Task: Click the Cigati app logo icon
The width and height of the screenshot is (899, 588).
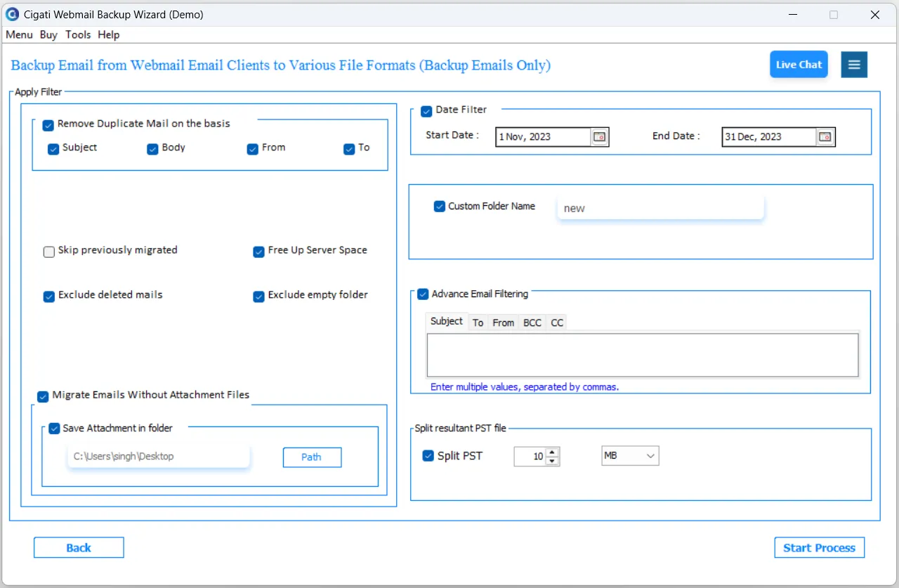Action: point(12,14)
